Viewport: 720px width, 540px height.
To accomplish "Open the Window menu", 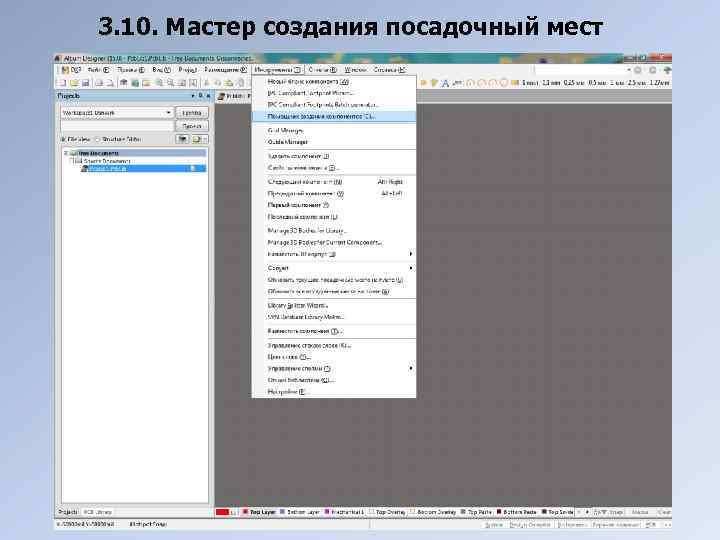I will (355, 70).
